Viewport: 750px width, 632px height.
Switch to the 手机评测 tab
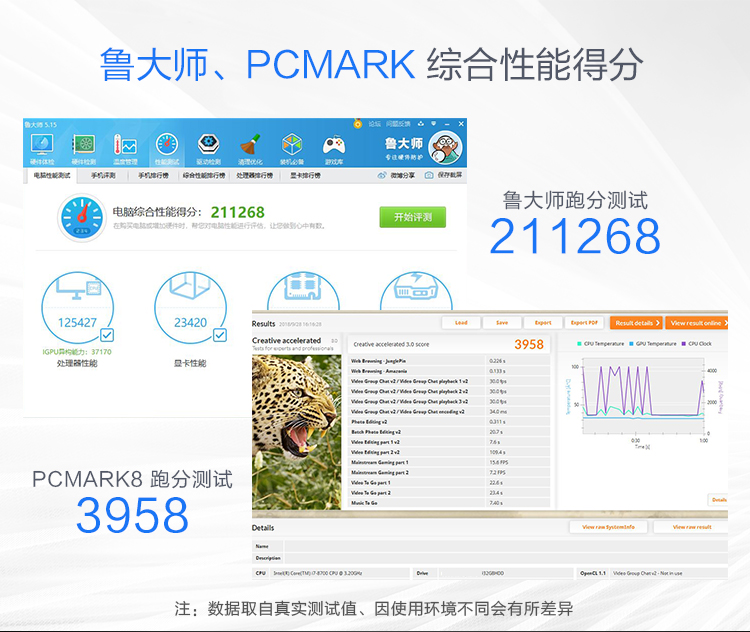click(x=103, y=176)
